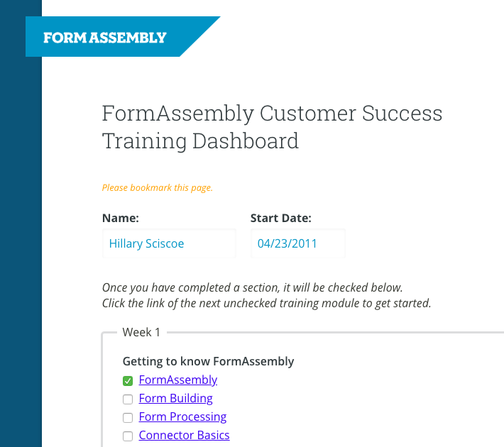Viewport: 504px width, 447px height.
Task: Click the 'next unchecked training module' instruction line
Action: coord(266,304)
